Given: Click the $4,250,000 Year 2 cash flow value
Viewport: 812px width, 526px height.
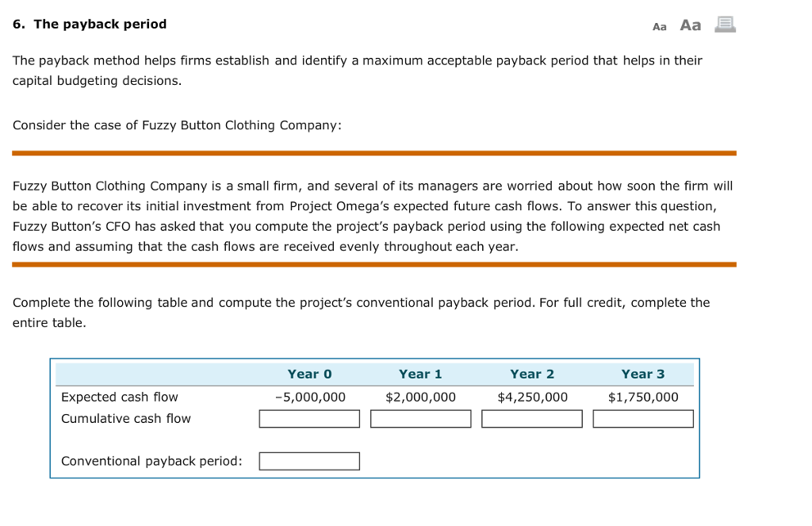Looking at the screenshot, I should 532,397.
